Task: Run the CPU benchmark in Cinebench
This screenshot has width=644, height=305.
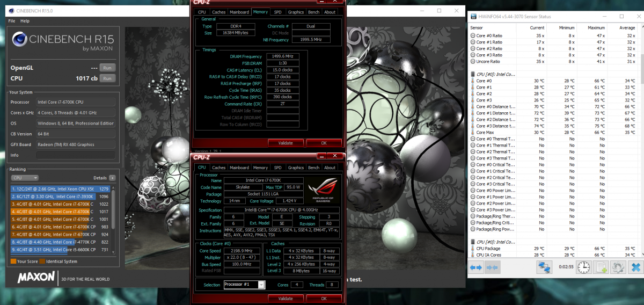Action: tap(107, 78)
